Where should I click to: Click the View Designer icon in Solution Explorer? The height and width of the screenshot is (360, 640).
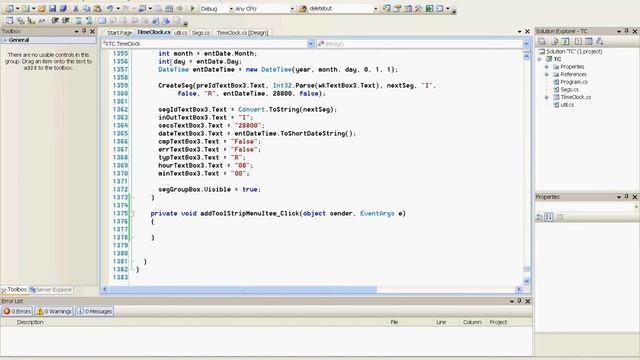pyautogui.click(x=589, y=41)
